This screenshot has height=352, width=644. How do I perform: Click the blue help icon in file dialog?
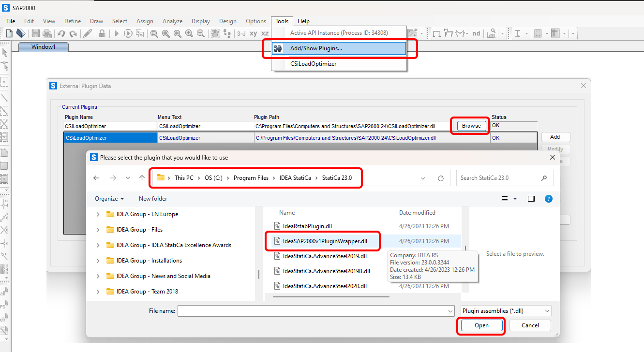548,199
